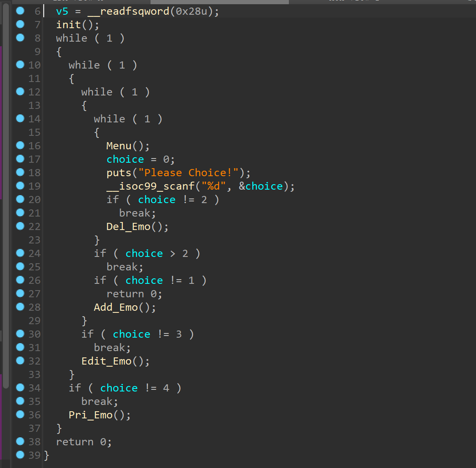This screenshot has width=476, height=468.
Task: Click choice in 'choice != 1' condition
Action: click(144, 280)
